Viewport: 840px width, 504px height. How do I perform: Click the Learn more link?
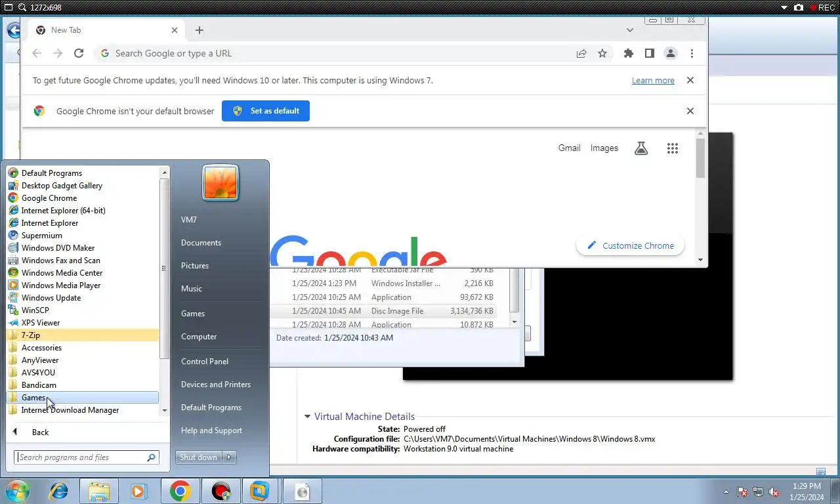[653, 81]
